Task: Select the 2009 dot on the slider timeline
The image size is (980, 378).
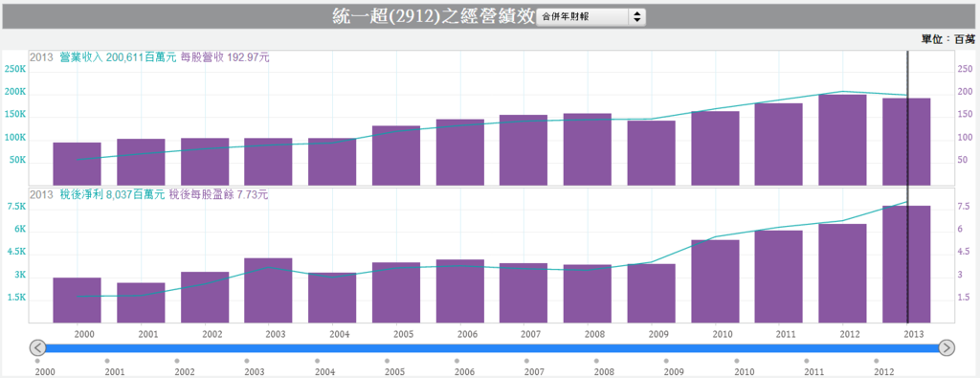Action: 667,361
